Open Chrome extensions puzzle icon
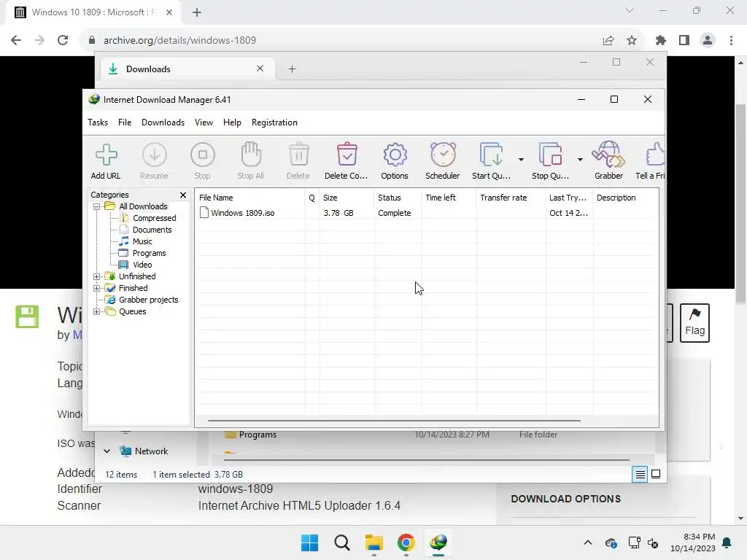This screenshot has width=747, height=560. [x=660, y=41]
